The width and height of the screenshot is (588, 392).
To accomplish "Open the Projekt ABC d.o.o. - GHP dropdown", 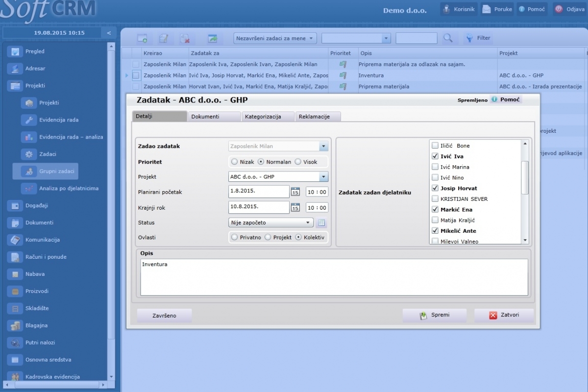I will 278,177.
